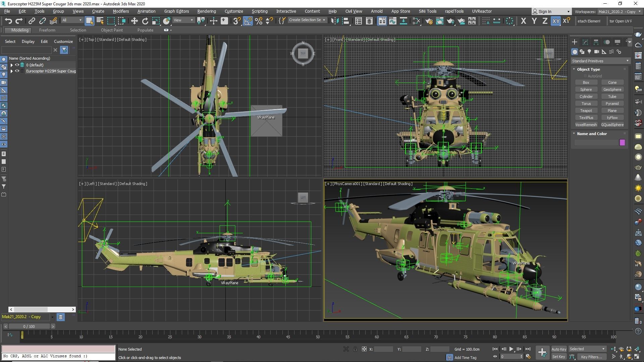The height and width of the screenshot is (362, 644).
Task: Restrict transform to Y axis
Action: [x=534, y=21]
